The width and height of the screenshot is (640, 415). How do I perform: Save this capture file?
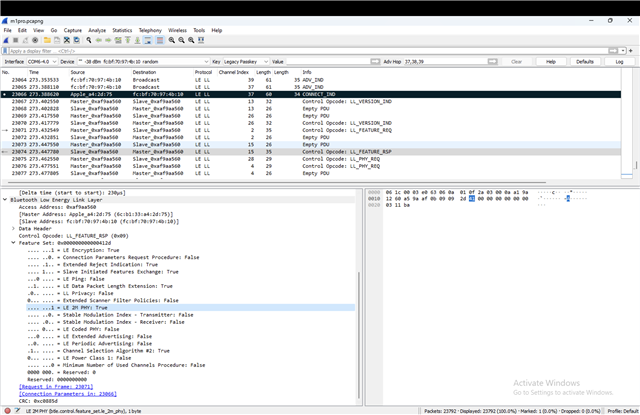pyautogui.click(x=57, y=40)
